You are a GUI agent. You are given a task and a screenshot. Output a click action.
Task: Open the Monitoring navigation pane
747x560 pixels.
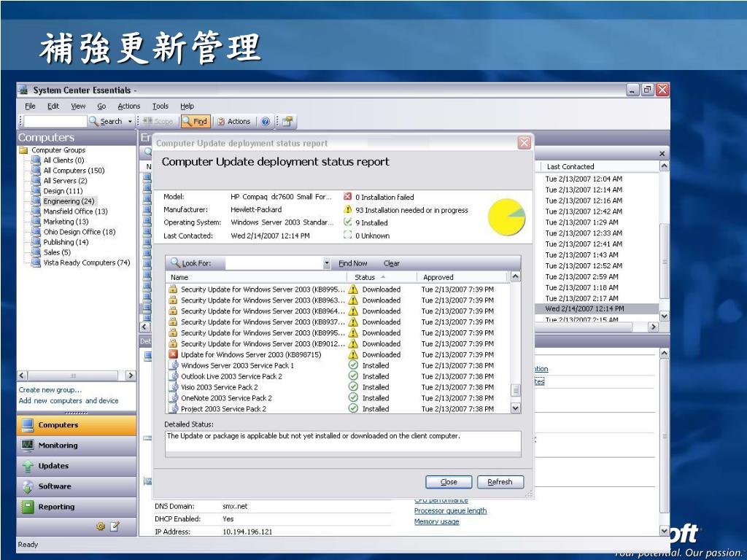pyautogui.click(x=77, y=446)
